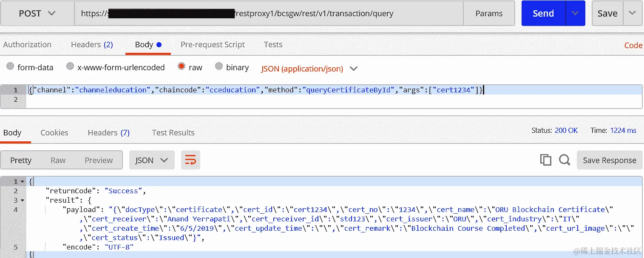The width and height of the screenshot is (644, 258).
Task: Open search in response magnifier icon
Action: 565,160
